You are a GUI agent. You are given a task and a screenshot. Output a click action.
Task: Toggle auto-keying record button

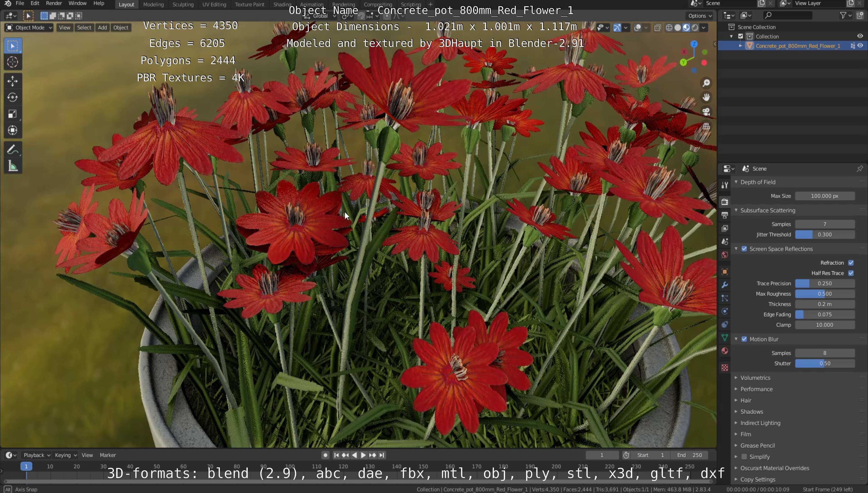[325, 455]
